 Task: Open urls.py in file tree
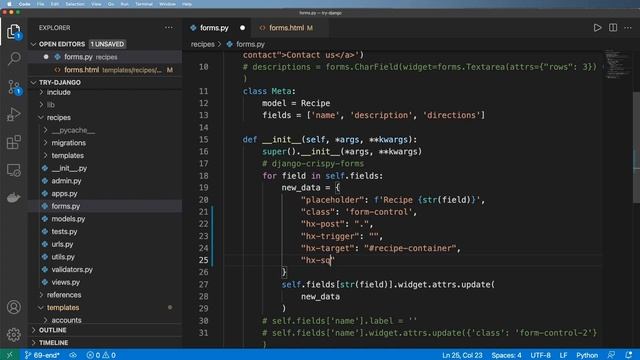pyautogui.click(x=62, y=244)
